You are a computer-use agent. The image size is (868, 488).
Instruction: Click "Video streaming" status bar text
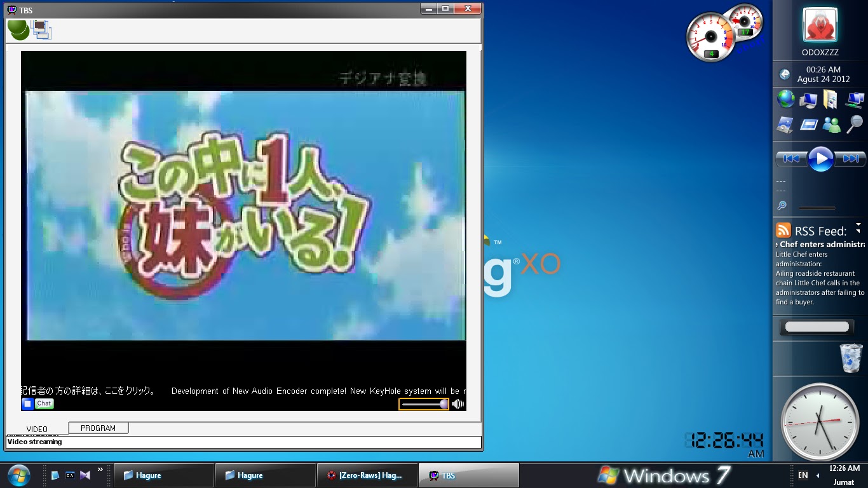click(x=34, y=442)
